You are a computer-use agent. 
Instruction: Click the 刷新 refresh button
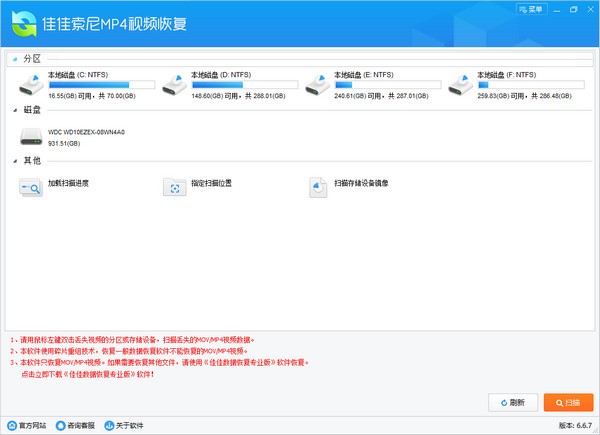(x=513, y=402)
